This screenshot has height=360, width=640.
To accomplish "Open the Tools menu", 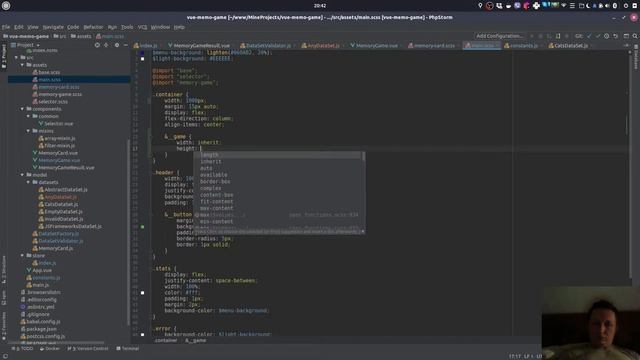I will point(127,27).
